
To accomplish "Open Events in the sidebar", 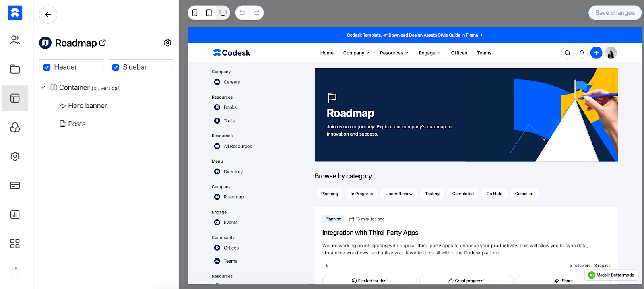I will [226, 222].
